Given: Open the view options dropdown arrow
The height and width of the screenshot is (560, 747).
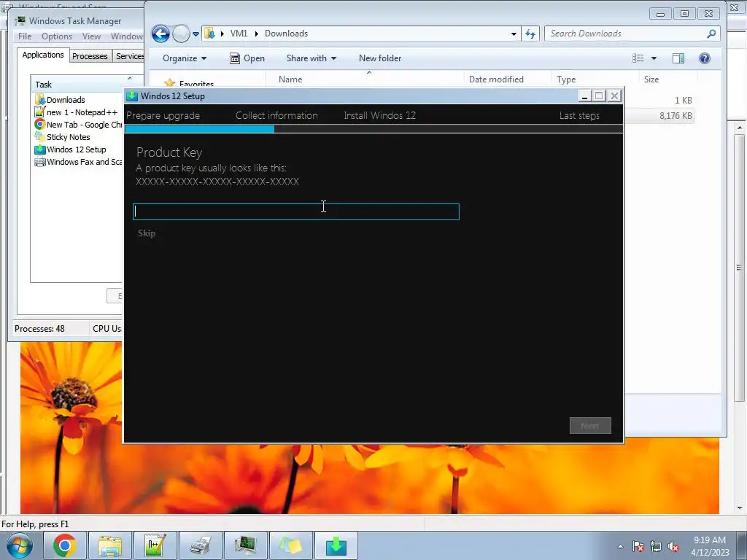Looking at the screenshot, I should click(654, 58).
